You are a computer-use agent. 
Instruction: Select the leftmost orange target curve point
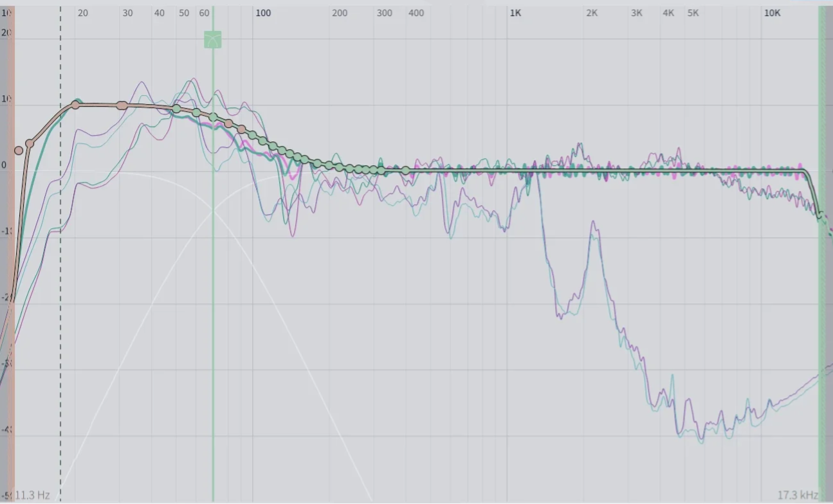pos(19,150)
